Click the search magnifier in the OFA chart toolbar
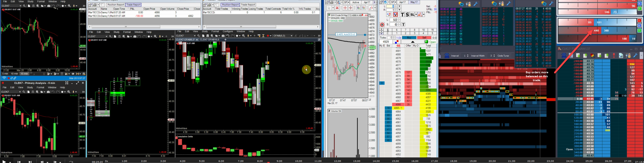The image size is (644, 163). tap(199, 36)
